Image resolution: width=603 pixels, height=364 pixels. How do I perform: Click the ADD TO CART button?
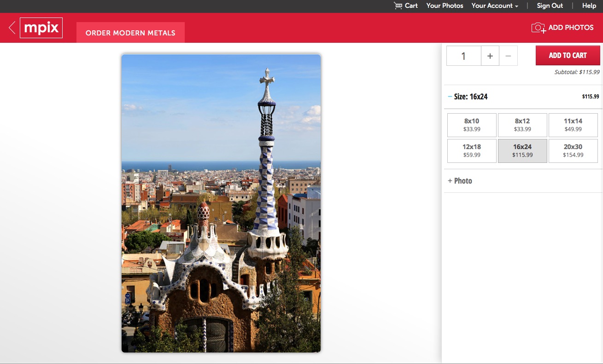coord(568,55)
